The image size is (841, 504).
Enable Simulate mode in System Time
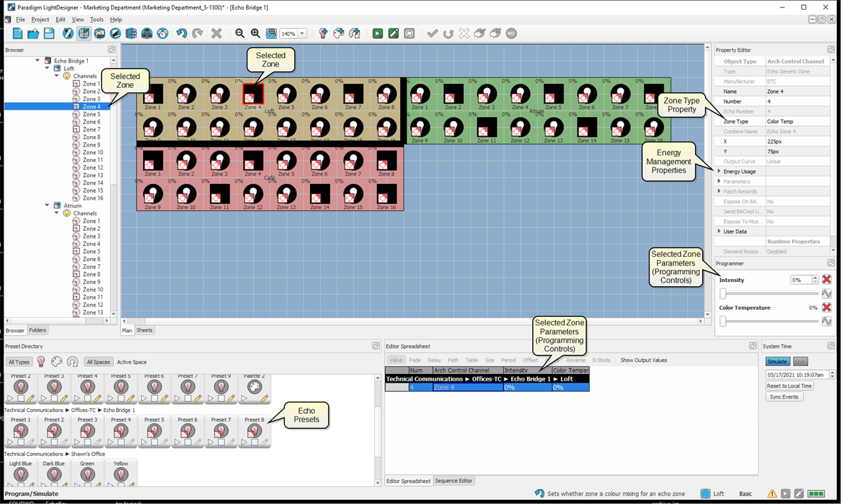776,362
